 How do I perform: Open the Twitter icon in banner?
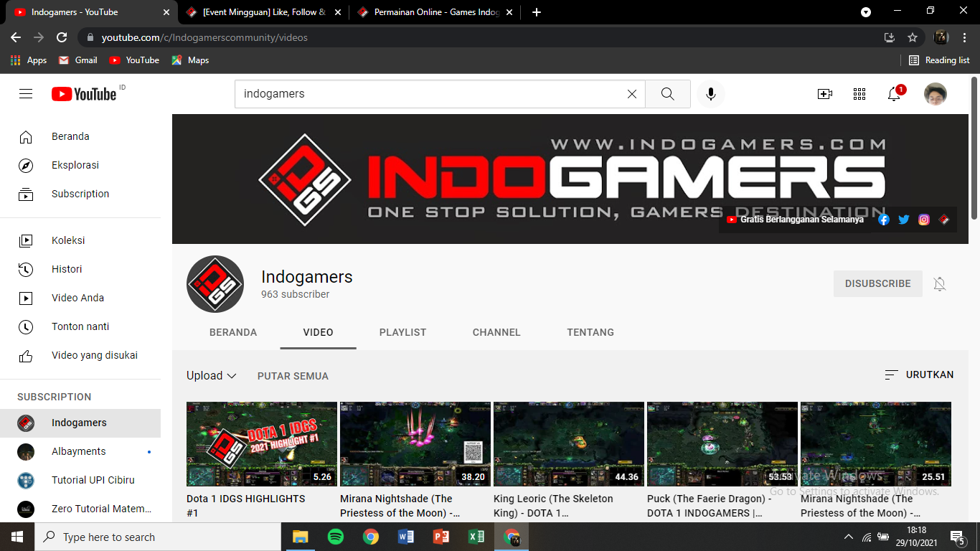(x=904, y=220)
